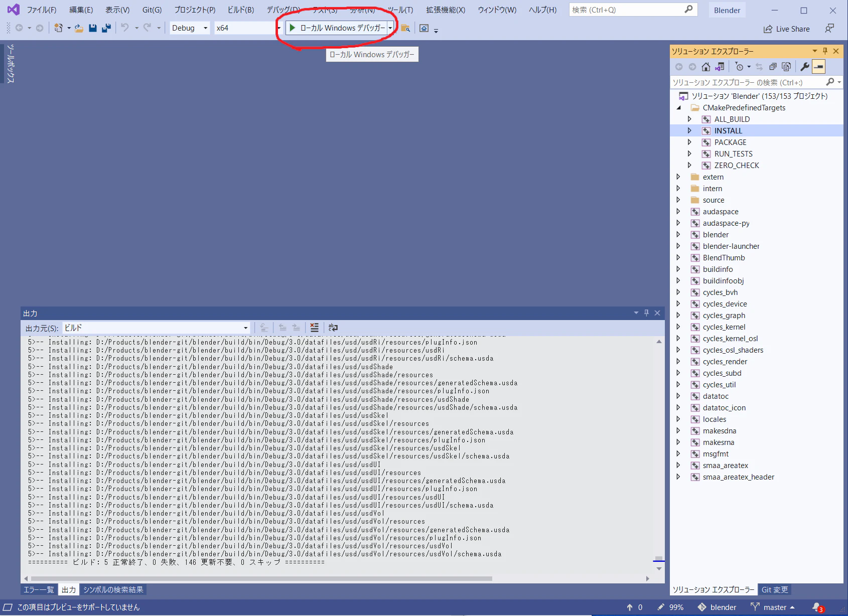Click the master branch in status bar

tap(773, 607)
